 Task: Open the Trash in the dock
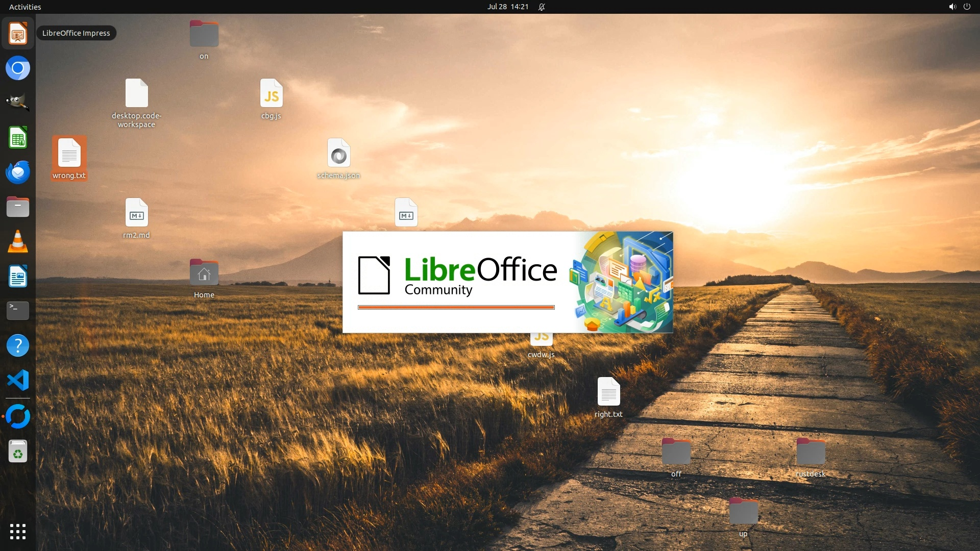click(18, 452)
